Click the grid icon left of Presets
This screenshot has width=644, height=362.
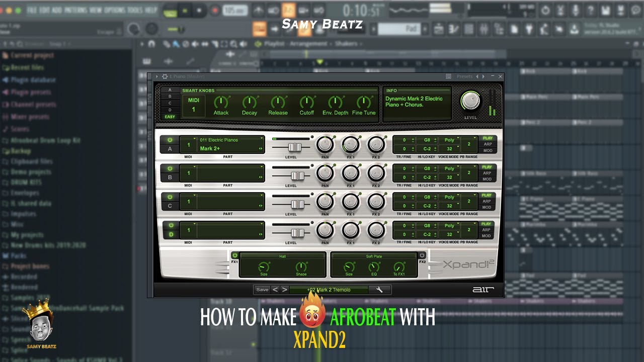[449, 76]
